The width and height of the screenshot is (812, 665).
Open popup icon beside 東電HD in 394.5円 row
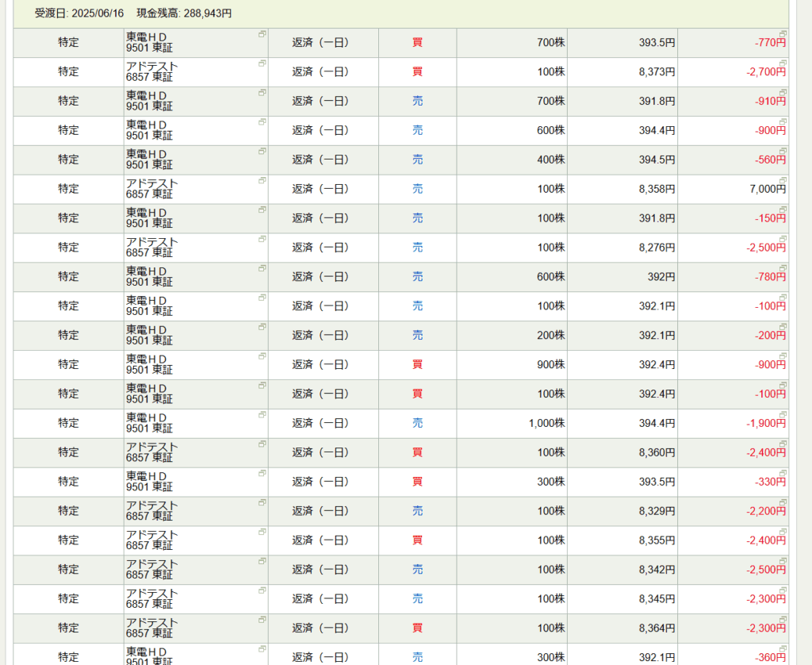(262, 152)
